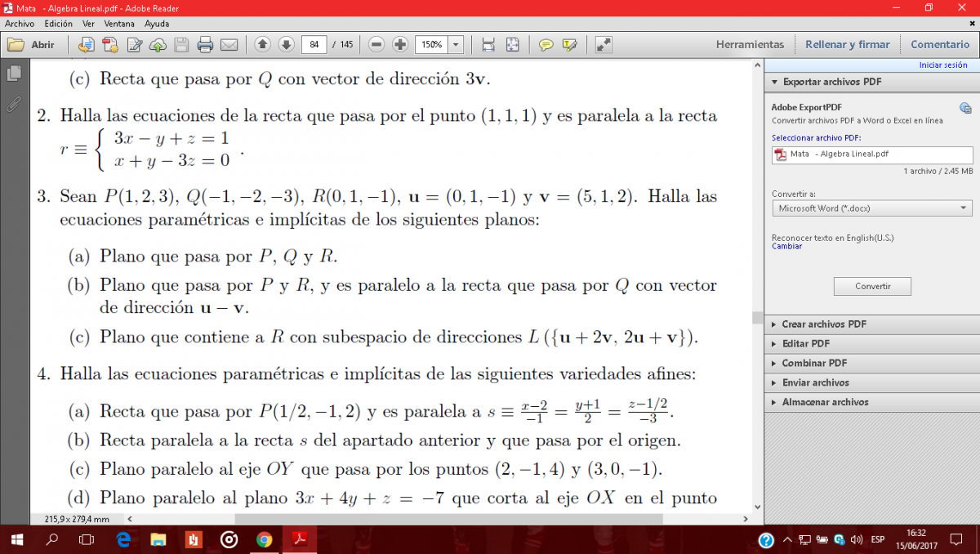Screen dimensions: 980x554
Task: Open page thumbnails panel in left sidebar
Action: coord(13,74)
